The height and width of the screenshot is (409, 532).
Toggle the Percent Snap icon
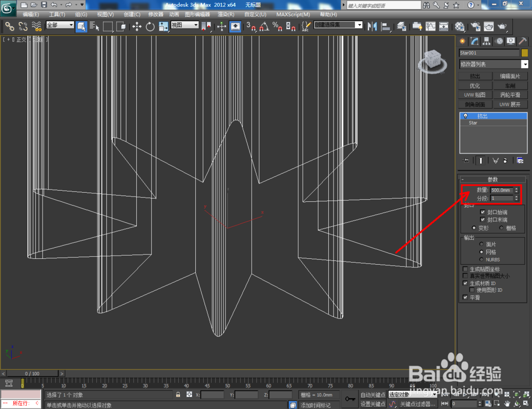277,26
